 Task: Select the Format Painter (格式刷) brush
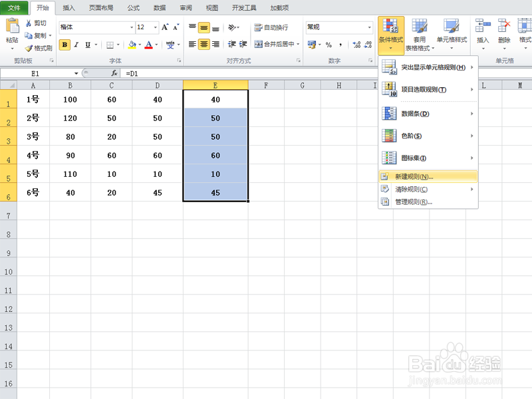click(29, 48)
